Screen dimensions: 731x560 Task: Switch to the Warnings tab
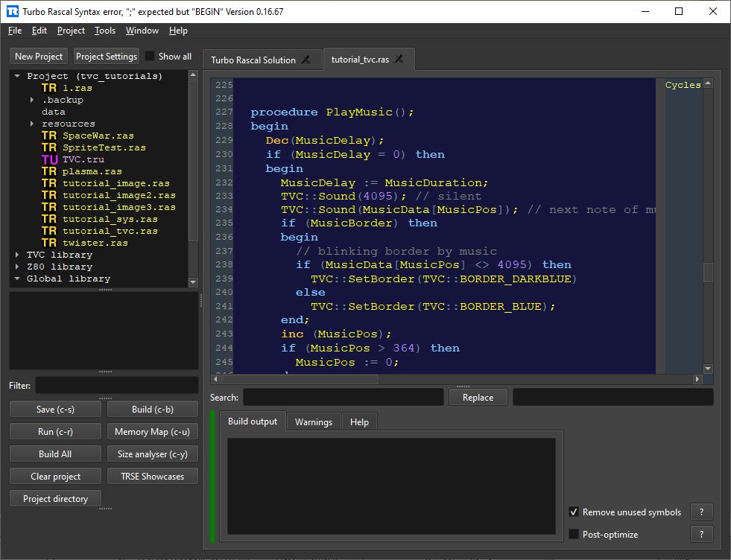[313, 422]
